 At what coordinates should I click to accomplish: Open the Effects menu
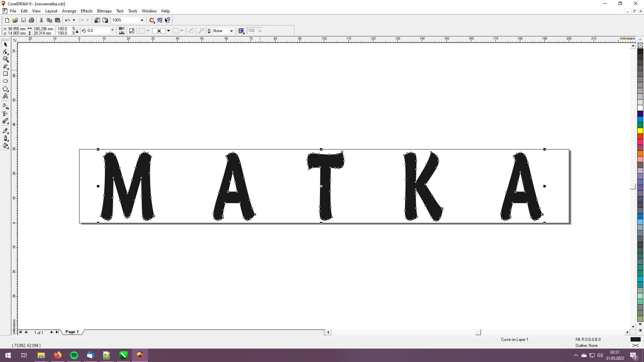(x=87, y=11)
